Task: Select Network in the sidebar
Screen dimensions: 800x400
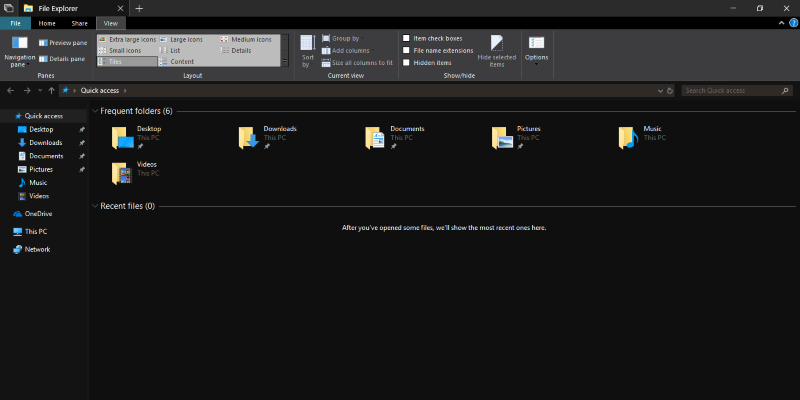Action: (37, 249)
